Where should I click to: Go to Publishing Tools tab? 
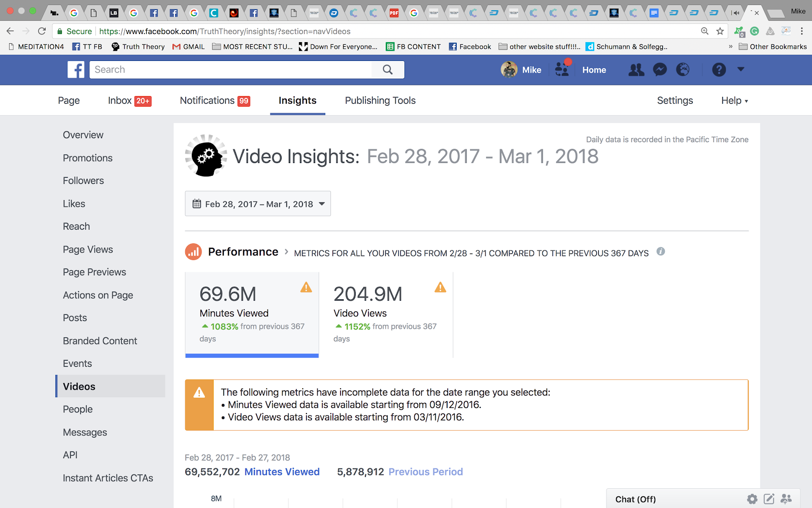(380, 101)
